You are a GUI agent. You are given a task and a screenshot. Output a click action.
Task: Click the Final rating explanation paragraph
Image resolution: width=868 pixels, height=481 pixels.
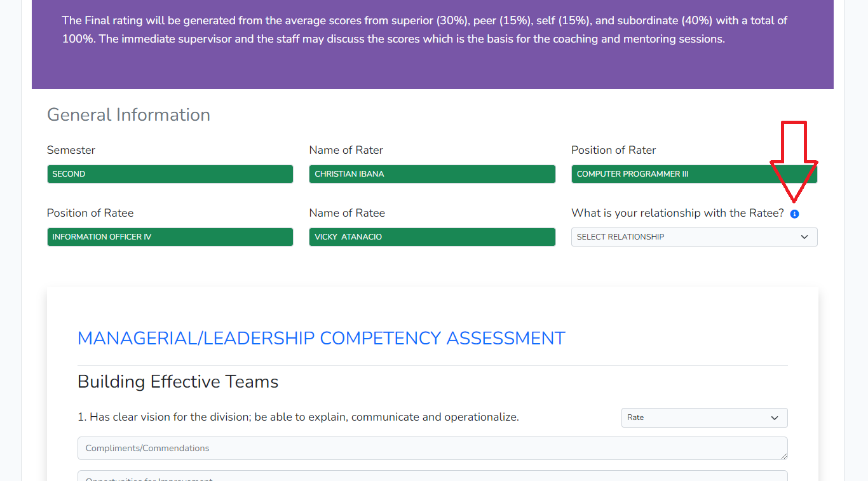coord(424,30)
